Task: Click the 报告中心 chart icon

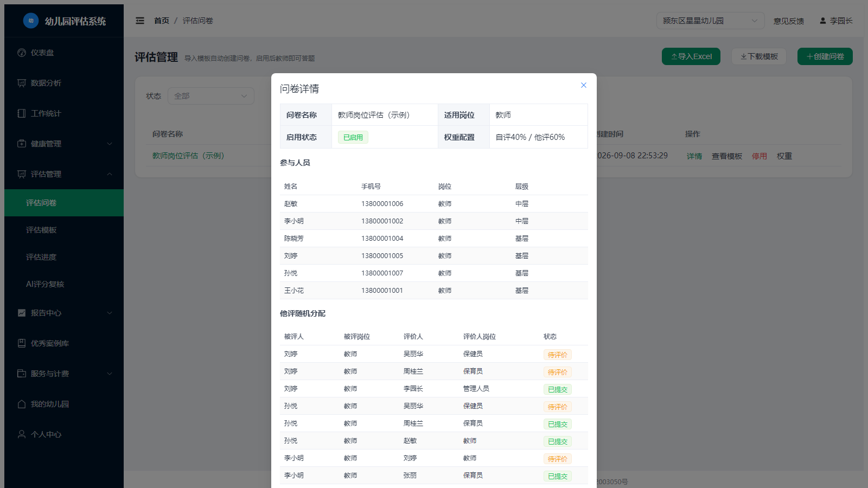Action: pos(22,313)
